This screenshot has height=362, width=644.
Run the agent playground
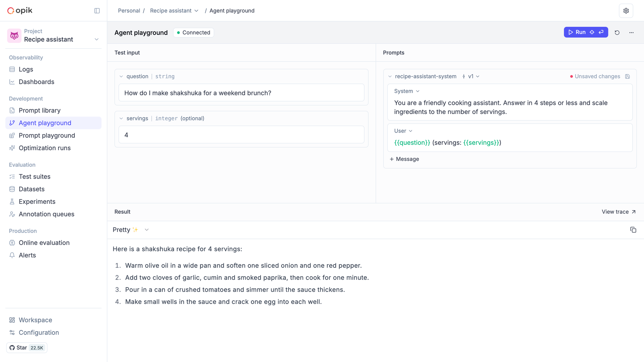(586, 32)
